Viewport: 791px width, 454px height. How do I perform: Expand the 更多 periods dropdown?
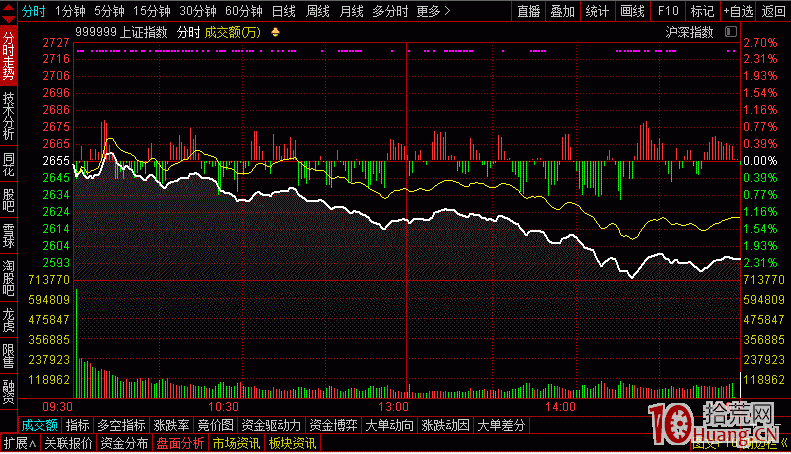(432, 11)
